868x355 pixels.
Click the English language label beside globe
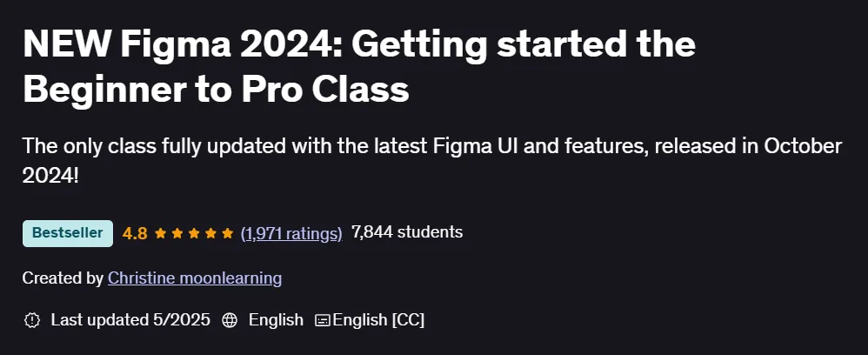pos(276,319)
